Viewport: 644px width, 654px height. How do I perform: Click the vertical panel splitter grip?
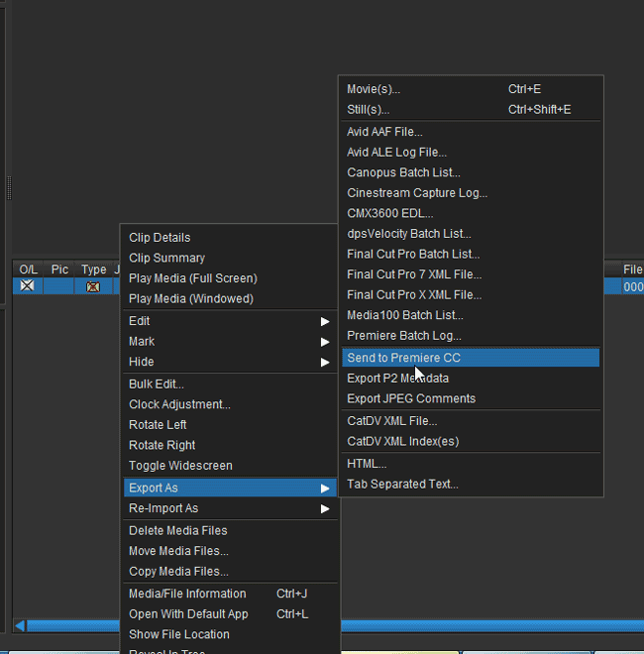pyautogui.click(x=9, y=187)
